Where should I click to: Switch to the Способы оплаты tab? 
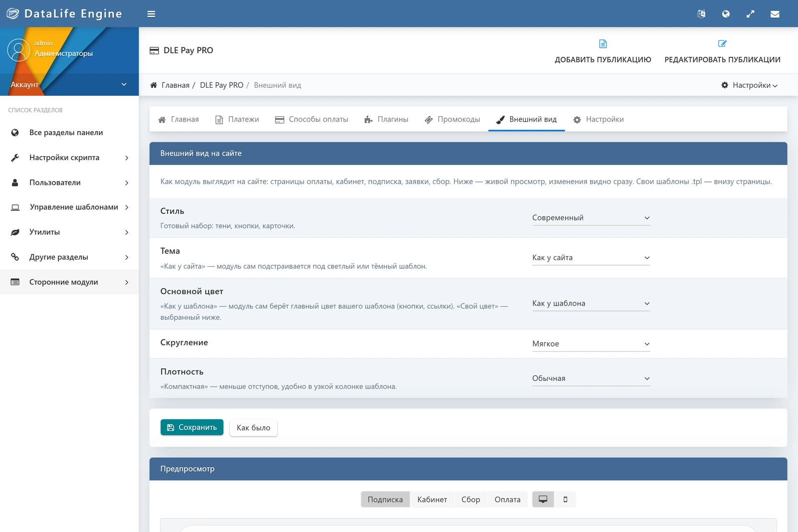[311, 119]
